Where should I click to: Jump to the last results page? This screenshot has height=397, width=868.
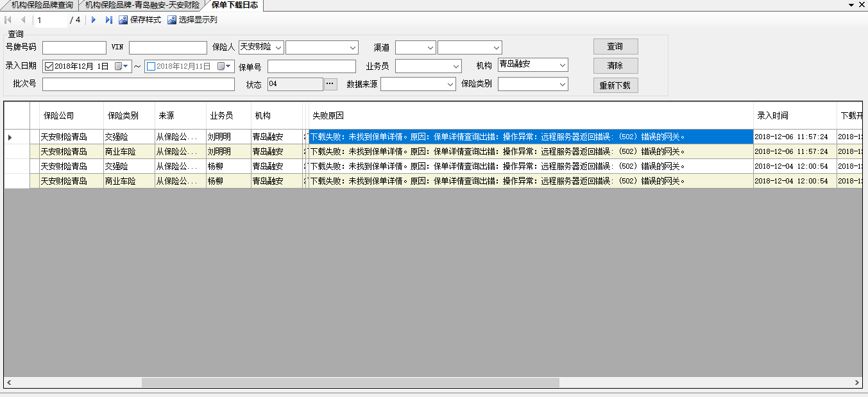pos(109,20)
